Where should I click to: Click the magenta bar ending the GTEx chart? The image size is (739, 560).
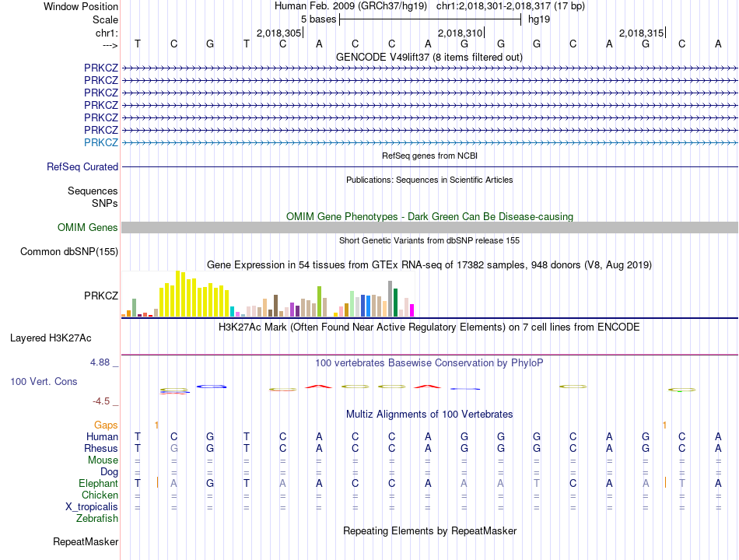pyautogui.click(x=412, y=310)
